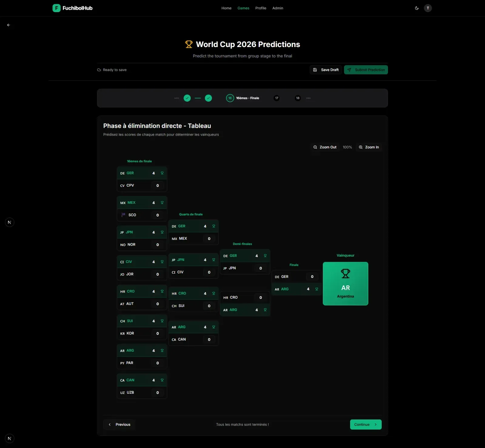The image size is (485, 448).
Task: Click the Zoom In button
Action: (x=369, y=147)
